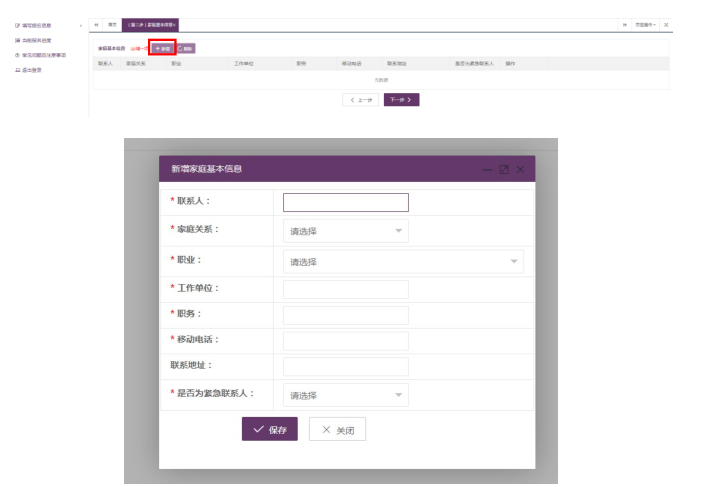Switch to the 首页 tab
Screen dimensions: 714x487
[111, 24]
